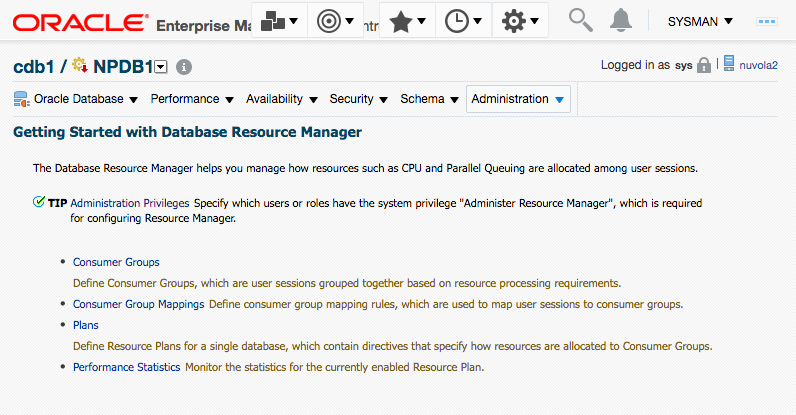
Task: Open the Targets bullseye icon menu
Action: click(335, 21)
